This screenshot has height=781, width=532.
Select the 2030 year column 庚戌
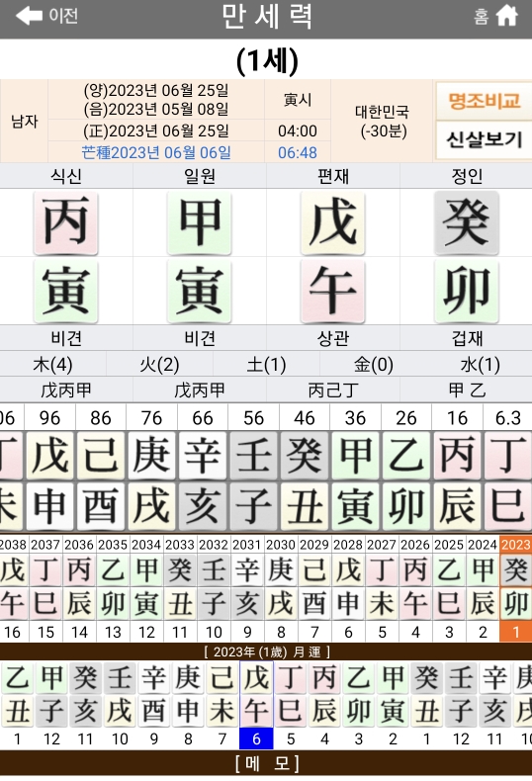coord(281,589)
